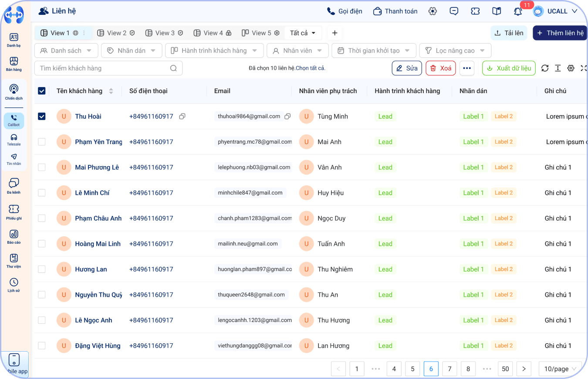Toggle the select-all checkbox in table header
The image size is (588, 379).
pos(42,91)
